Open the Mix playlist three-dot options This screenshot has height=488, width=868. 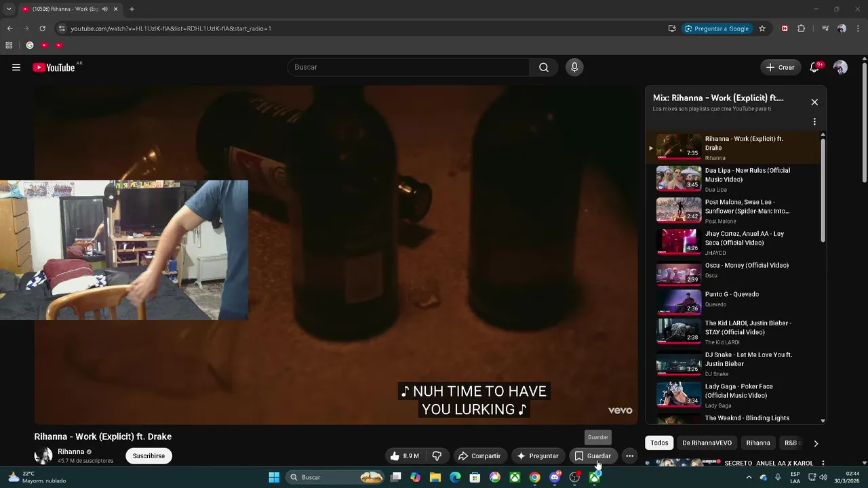coord(814,122)
